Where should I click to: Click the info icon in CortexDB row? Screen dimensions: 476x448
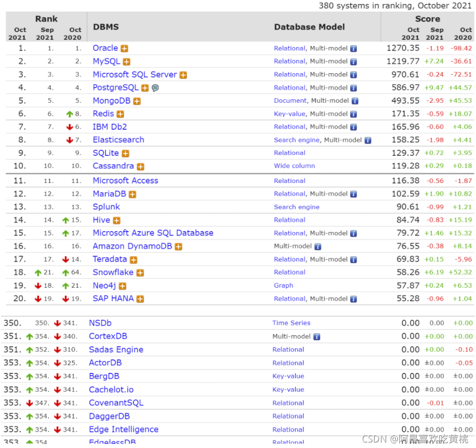tap(317, 337)
